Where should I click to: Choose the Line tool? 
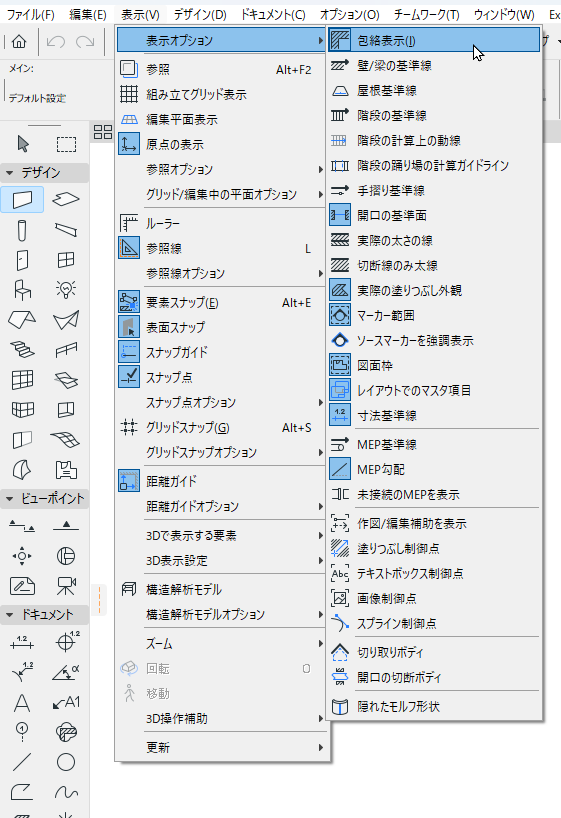(22, 762)
